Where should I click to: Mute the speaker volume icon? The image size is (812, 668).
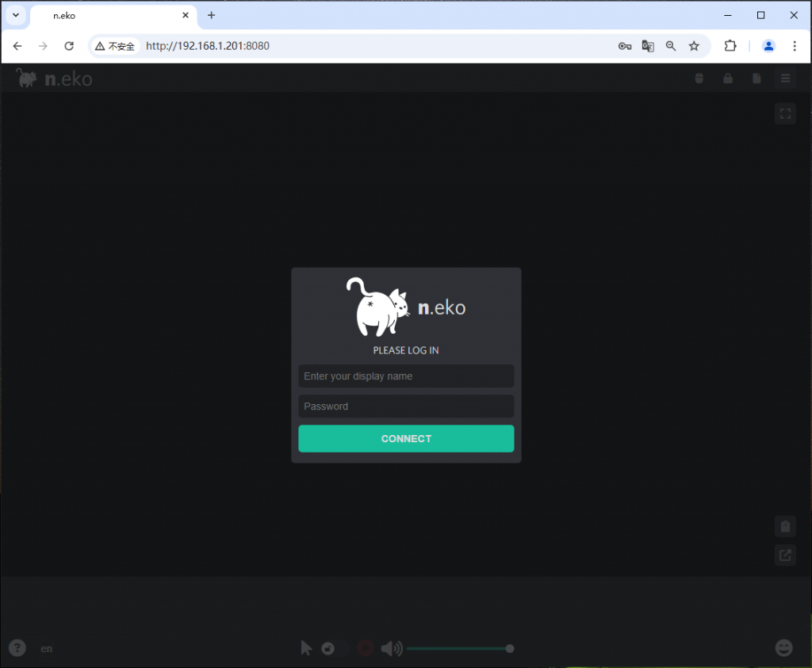tap(391, 649)
